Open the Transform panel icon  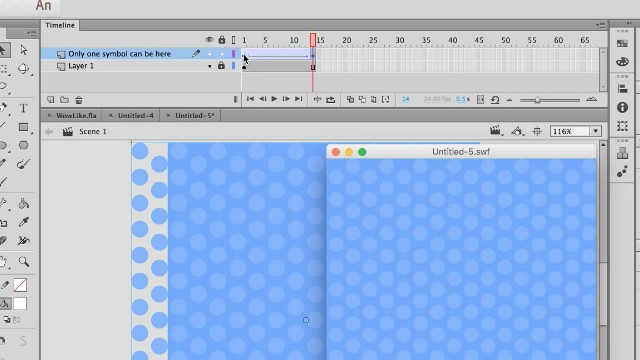click(x=622, y=126)
